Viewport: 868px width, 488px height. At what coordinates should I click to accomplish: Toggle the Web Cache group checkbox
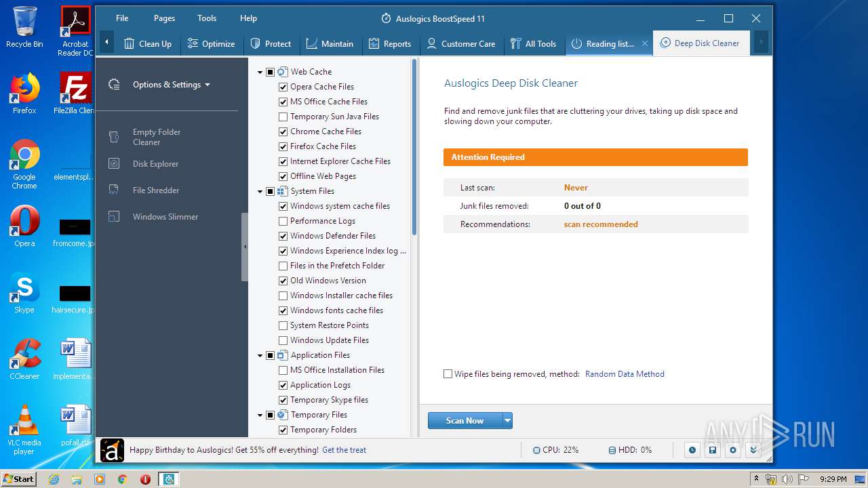270,72
